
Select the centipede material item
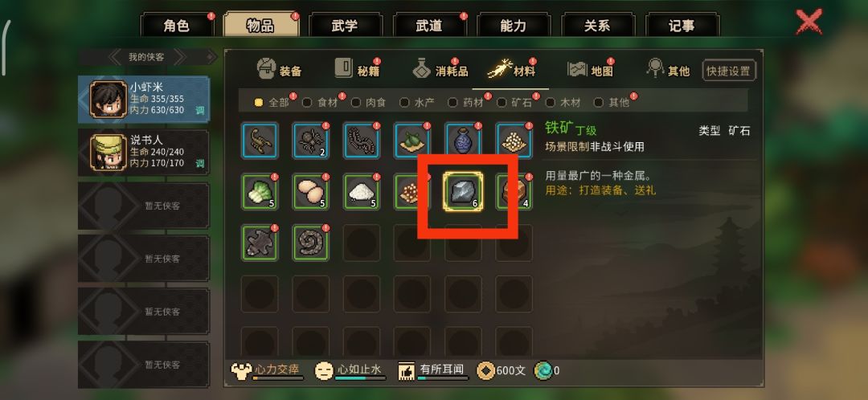pyautogui.click(x=362, y=141)
